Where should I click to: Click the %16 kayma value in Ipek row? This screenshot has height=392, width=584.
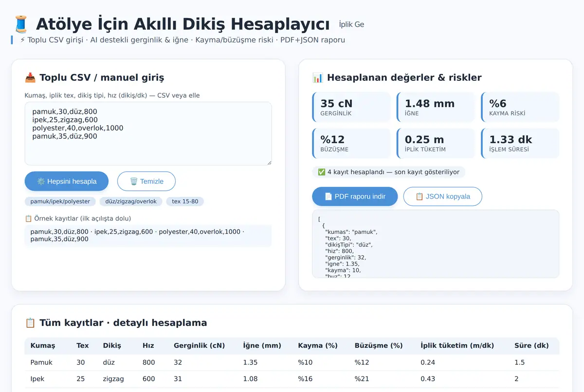[305, 379]
